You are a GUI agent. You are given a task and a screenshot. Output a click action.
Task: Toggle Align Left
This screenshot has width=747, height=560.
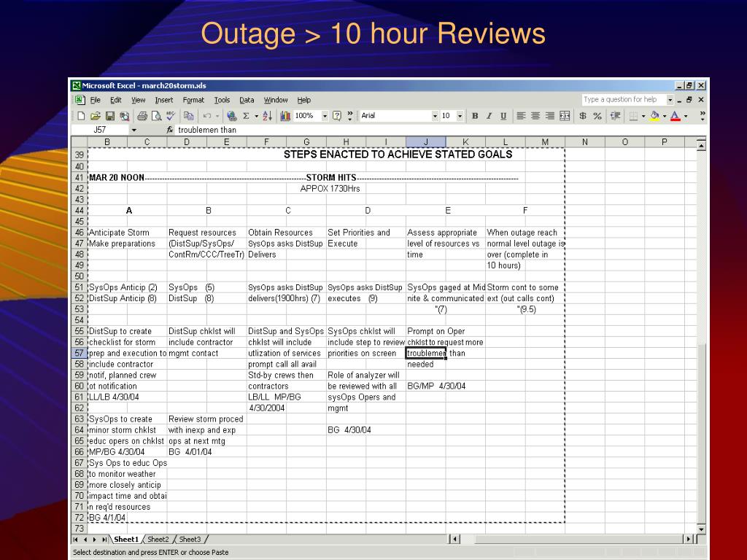pyautogui.click(x=521, y=116)
